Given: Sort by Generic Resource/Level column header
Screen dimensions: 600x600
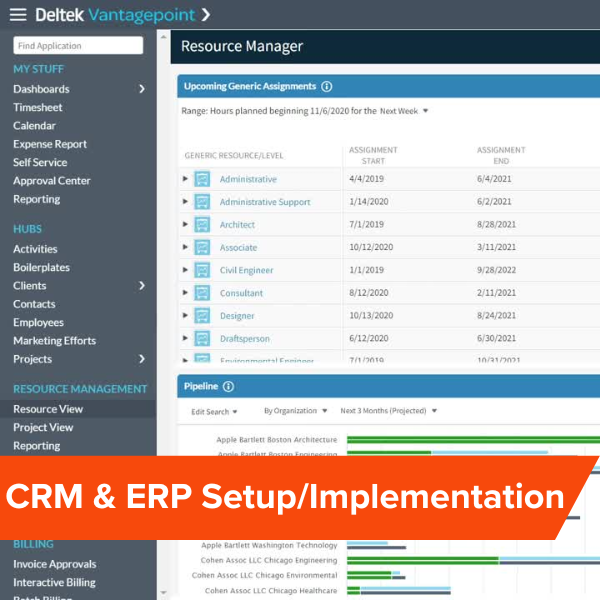Looking at the screenshot, I should [234, 156].
